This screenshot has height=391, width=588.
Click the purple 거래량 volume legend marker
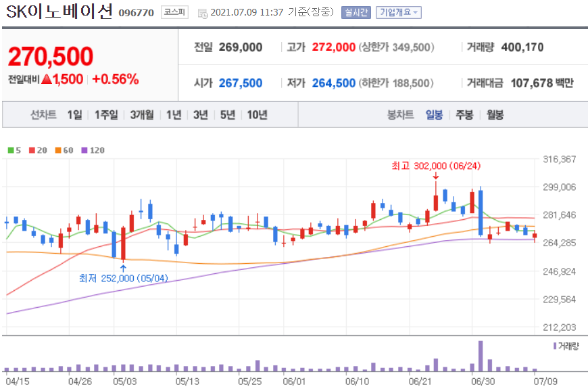point(555,346)
